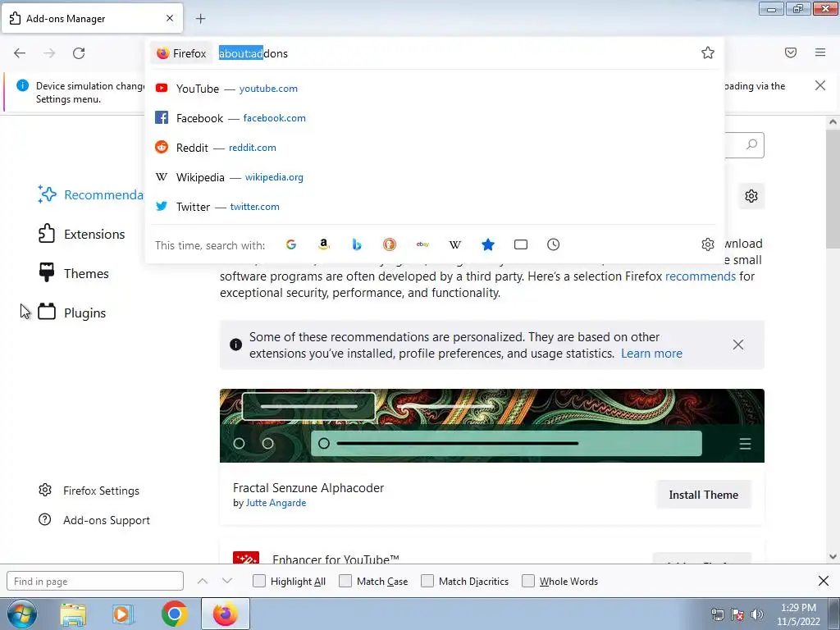
Task: Find next match arrow in find bar
Action: coord(227,582)
